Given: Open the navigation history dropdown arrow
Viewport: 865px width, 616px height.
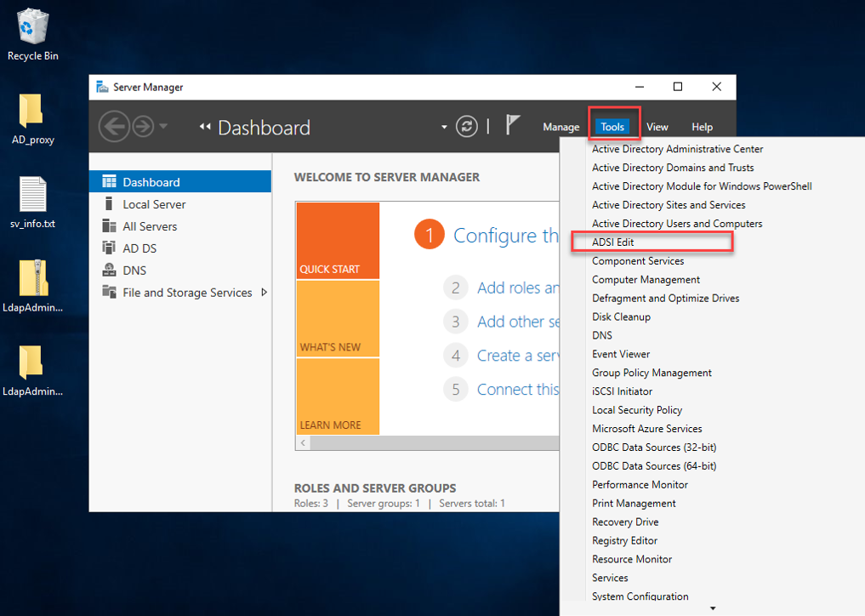Looking at the screenshot, I should click(163, 127).
